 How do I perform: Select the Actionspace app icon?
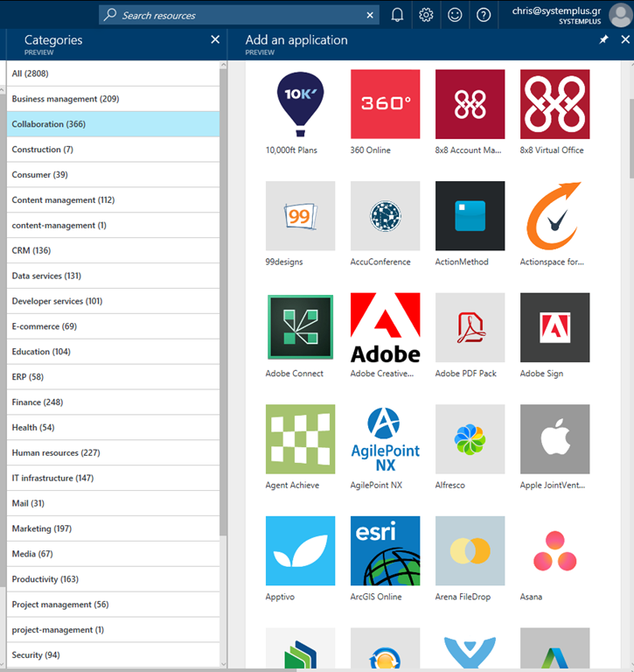[554, 215]
